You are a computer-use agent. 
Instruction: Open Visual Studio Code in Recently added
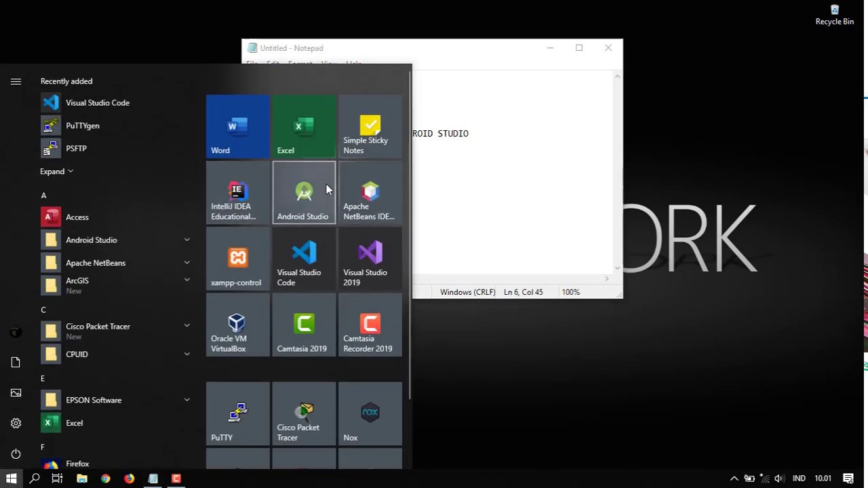coord(117,103)
